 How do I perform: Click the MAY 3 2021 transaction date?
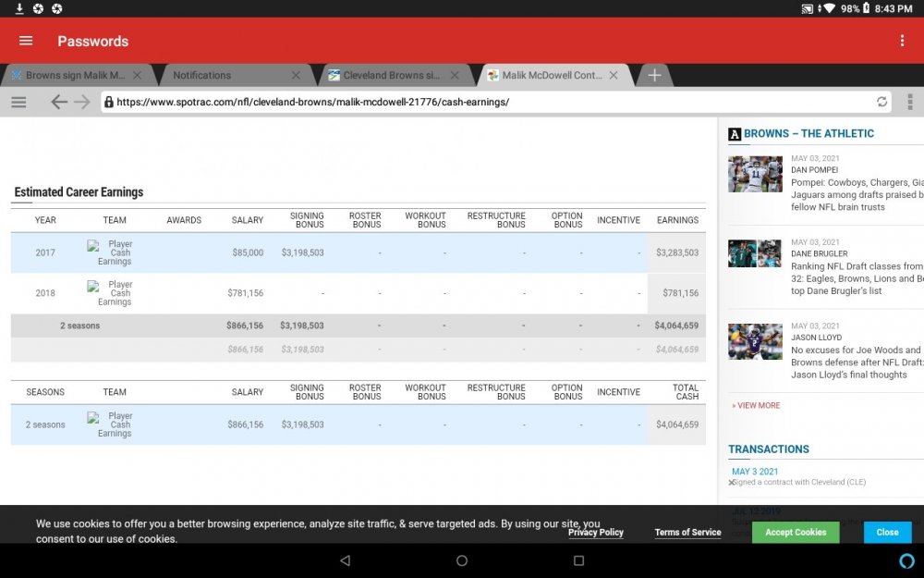tap(755, 472)
